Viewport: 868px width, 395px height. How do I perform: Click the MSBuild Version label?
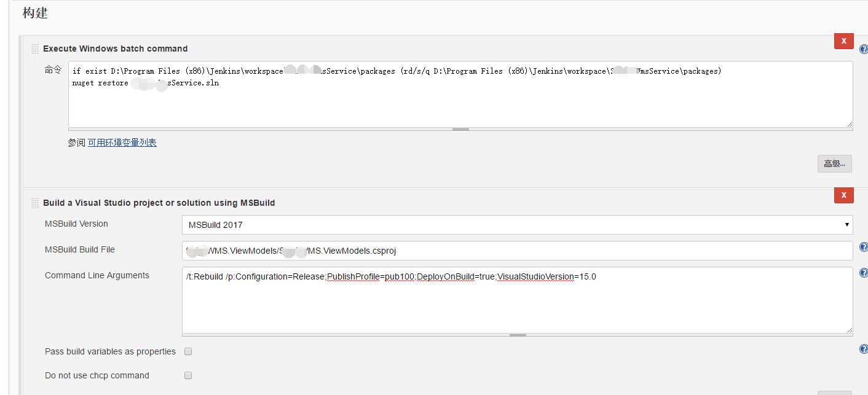(76, 224)
